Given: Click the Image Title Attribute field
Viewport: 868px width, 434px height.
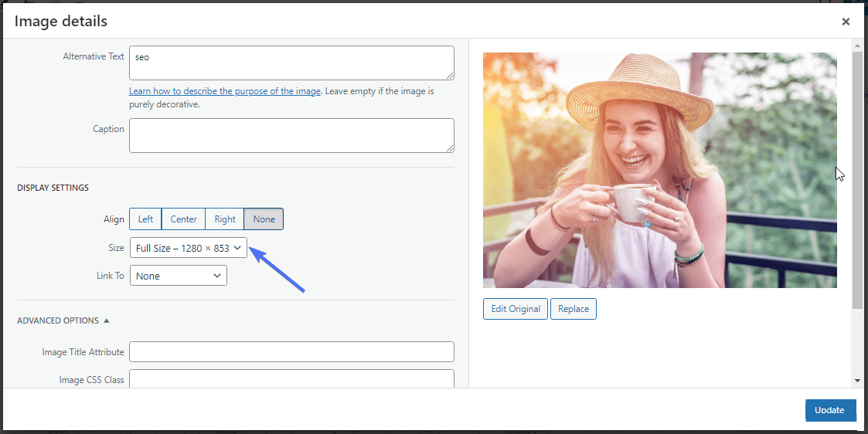Looking at the screenshot, I should coord(291,351).
